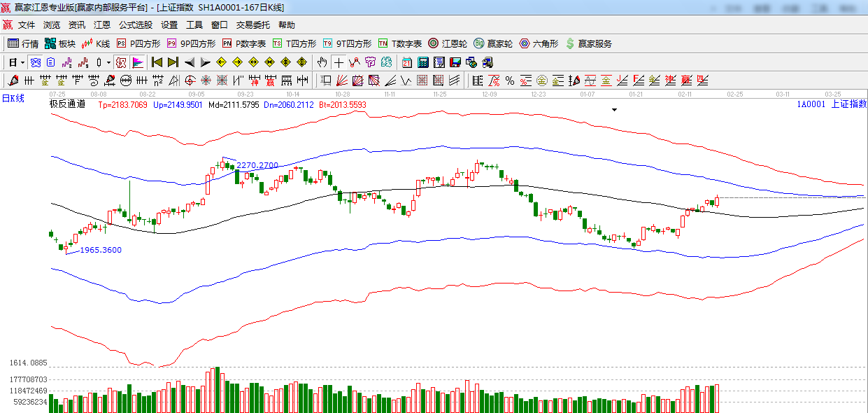Image resolution: width=868 pixels, height=413 pixels.
Task: Toggle the crosshair cursor button
Action: 339,62
